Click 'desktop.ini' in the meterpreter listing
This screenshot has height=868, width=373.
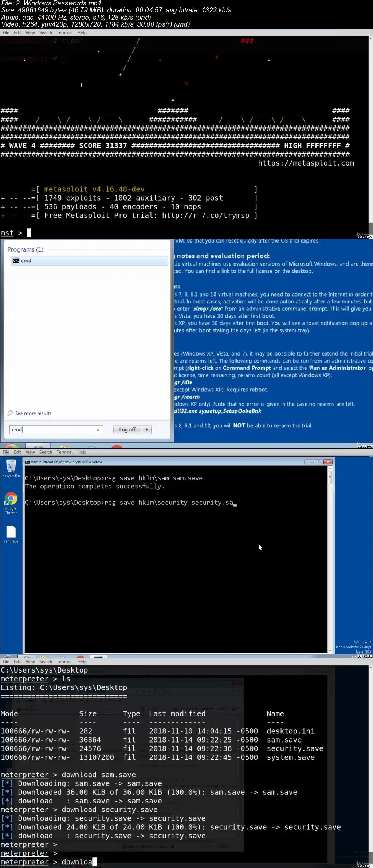[x=290, y=731]
